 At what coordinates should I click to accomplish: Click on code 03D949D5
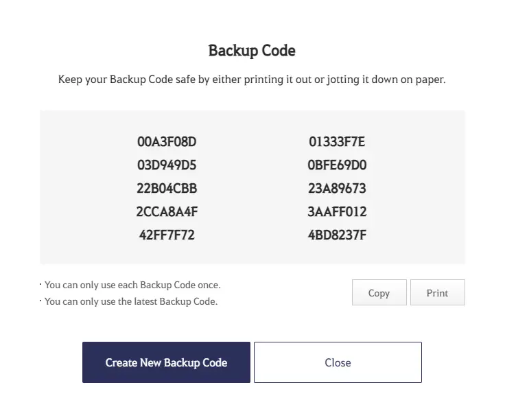(167, 165)
